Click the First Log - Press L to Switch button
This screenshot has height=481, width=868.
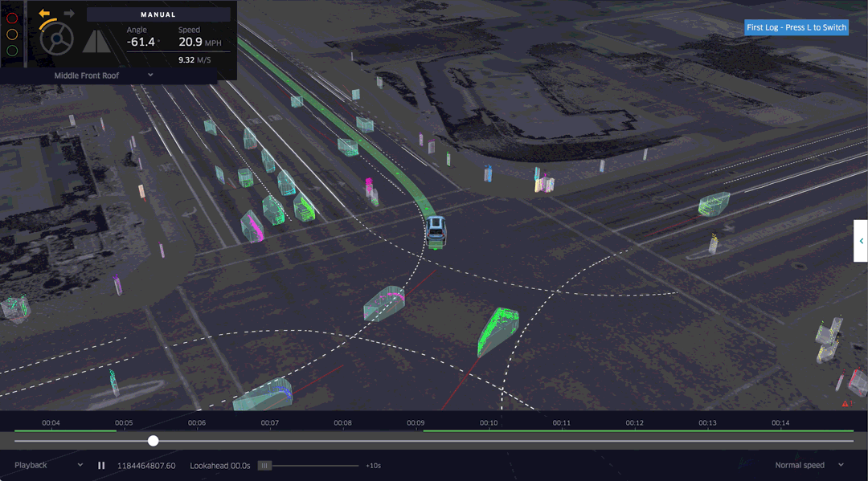(x=796, y=26)
